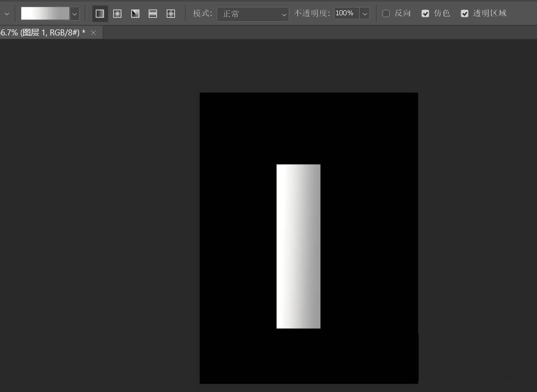The height and width of the screenshot is (392, 537).
Task: Select the Radial Gradient style icon
Action: click(117, 14)
